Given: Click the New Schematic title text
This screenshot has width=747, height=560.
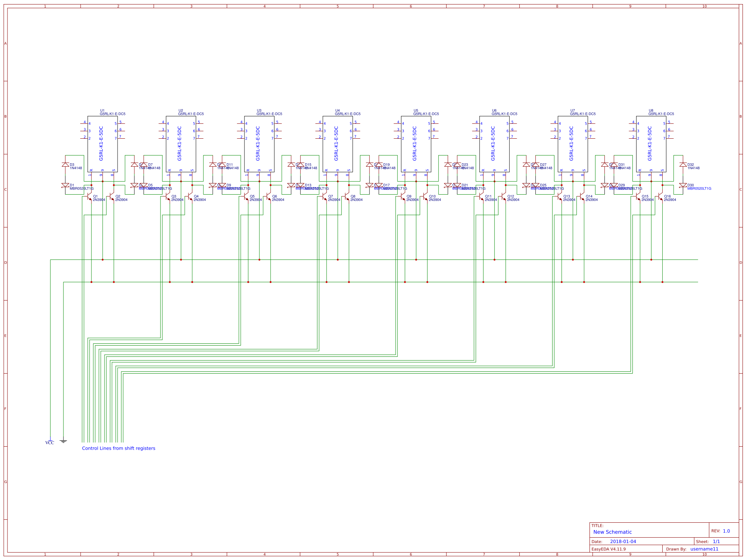Looking at the screenshot, I should click(612, 532).
